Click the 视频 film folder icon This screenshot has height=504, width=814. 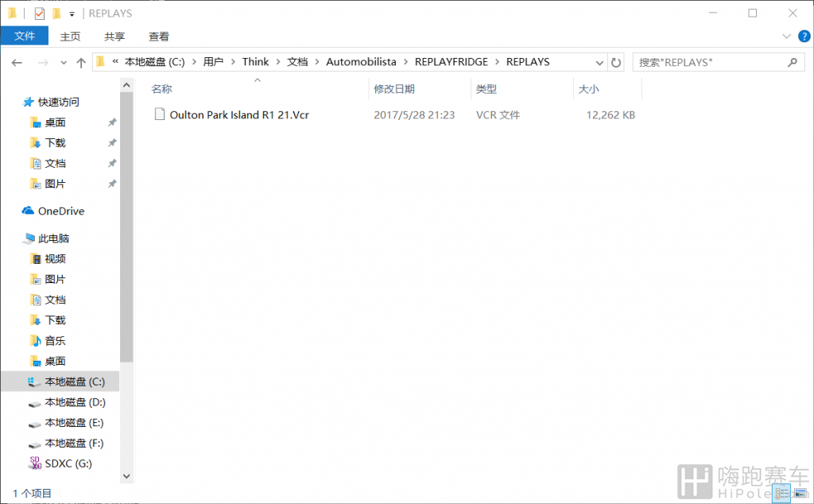35,258
